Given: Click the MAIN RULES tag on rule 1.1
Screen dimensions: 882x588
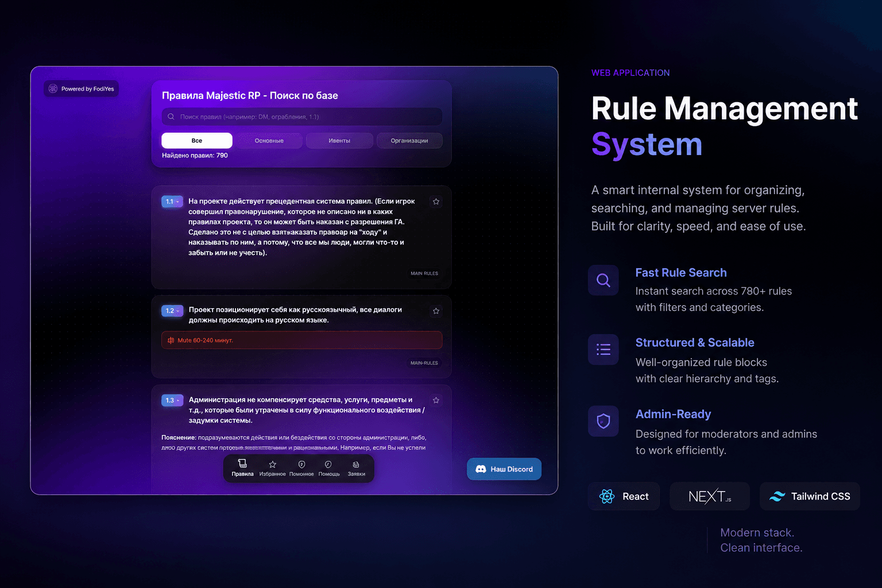Looking at the screenshot, I should [424, 273].
